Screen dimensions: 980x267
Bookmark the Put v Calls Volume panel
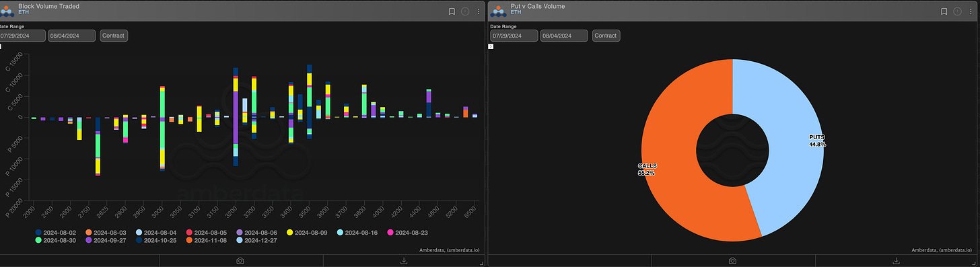(944, 11)
